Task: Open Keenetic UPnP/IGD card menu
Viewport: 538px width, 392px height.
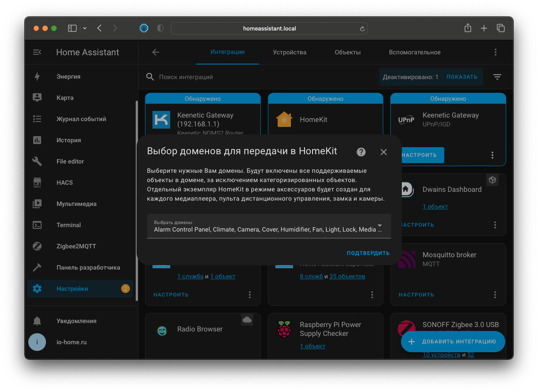Action: pyautogui.click(x=492, y=155)
